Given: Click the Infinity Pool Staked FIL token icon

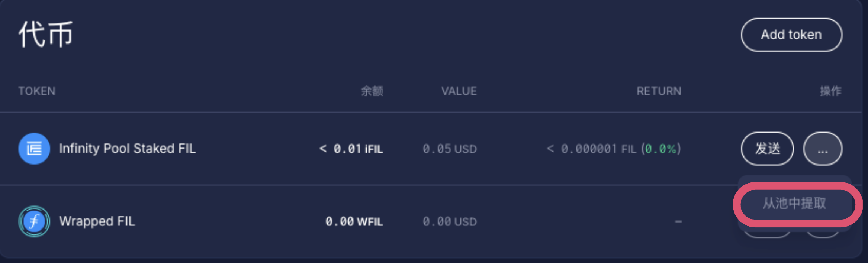Looking at the screenshot, I should pos(34,148).
